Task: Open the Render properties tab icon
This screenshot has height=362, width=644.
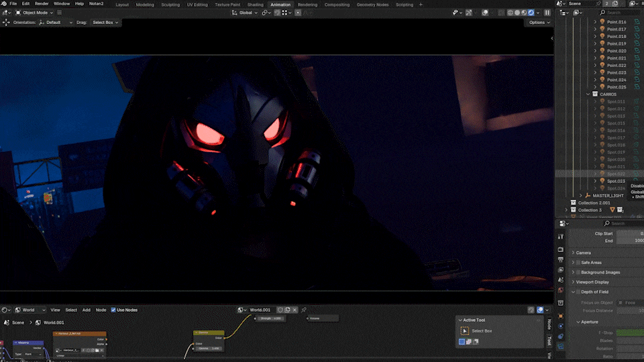Action: tap(561, 249)
